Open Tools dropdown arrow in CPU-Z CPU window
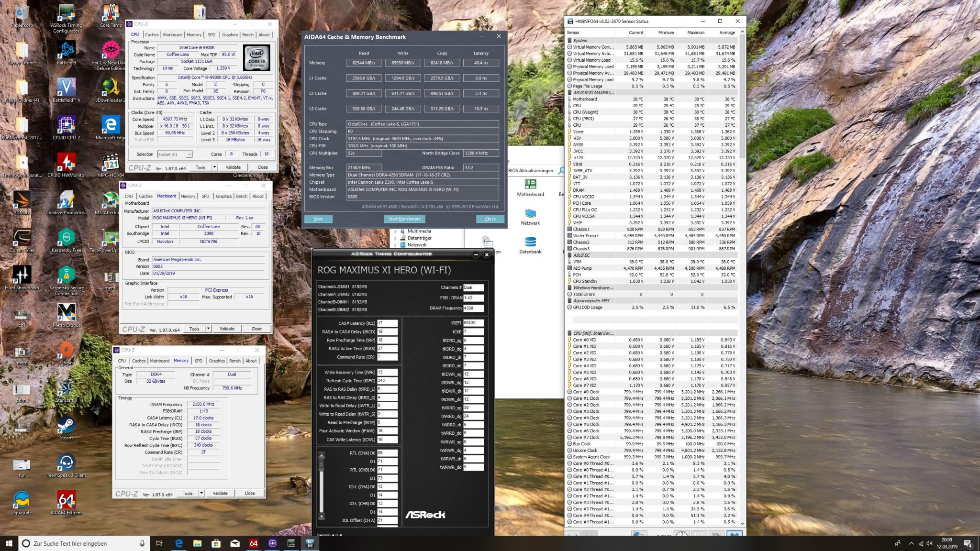 tap(214, 167)
